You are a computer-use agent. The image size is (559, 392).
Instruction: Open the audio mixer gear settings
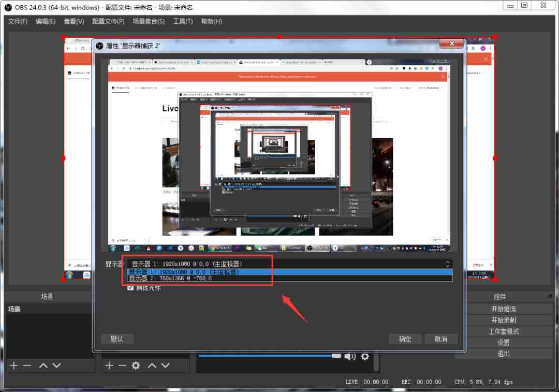coord(365,356)
